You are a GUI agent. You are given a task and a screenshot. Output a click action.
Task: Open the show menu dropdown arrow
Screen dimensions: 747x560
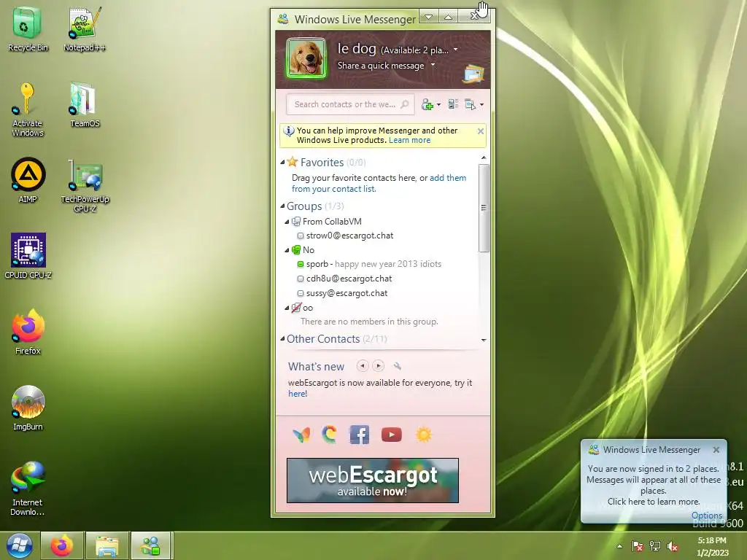482,104
